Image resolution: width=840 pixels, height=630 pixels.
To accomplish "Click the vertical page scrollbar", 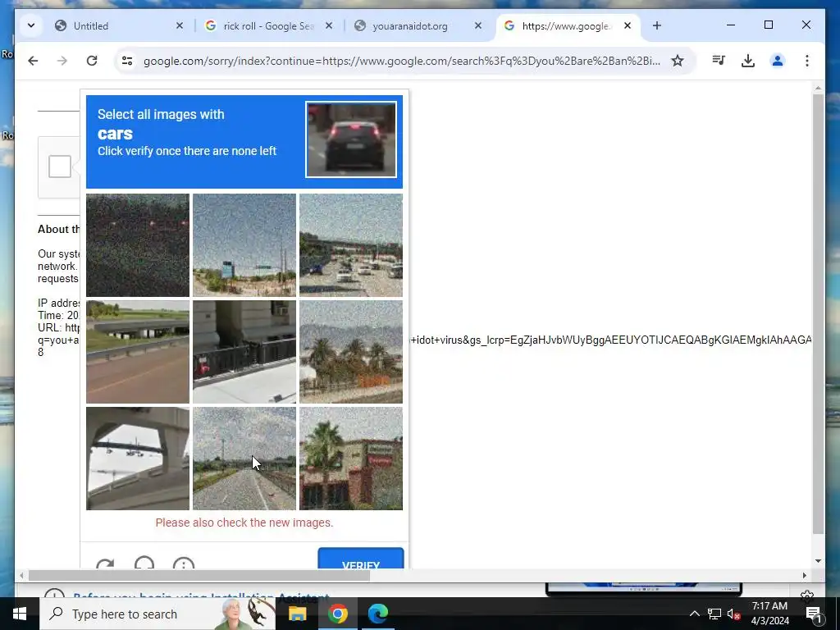I will [x=818, y=313].
